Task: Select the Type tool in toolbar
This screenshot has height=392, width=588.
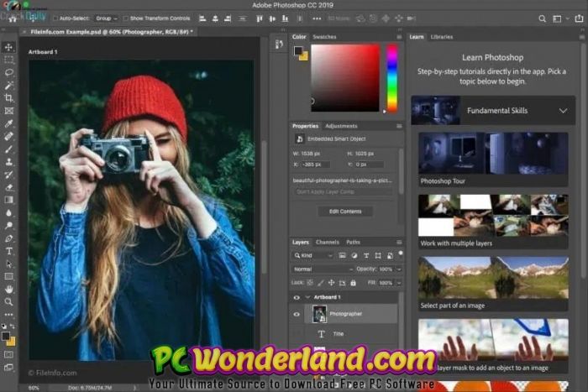Action: tap(8, 251)
